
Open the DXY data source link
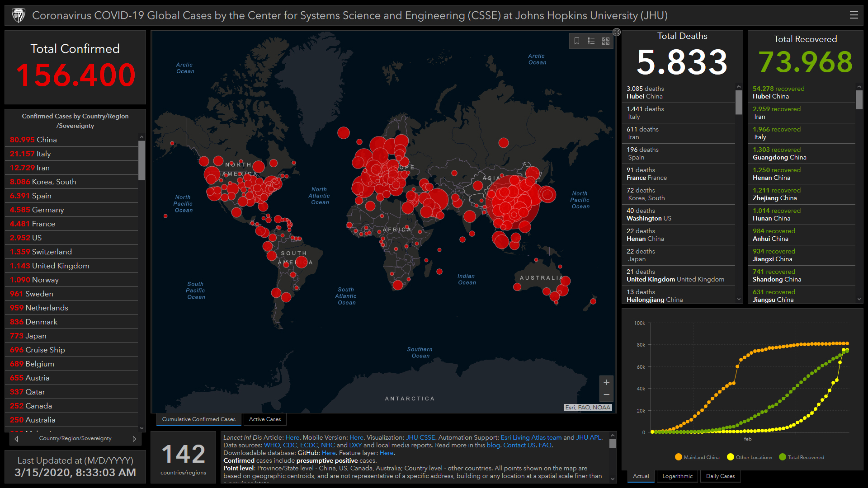355,445
